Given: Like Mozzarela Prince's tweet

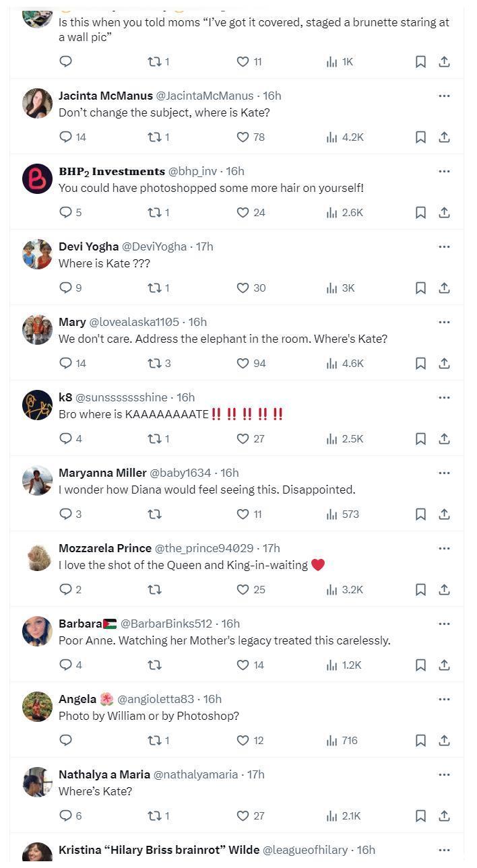Looking at the screenshot, I should (x=243, y=590).
